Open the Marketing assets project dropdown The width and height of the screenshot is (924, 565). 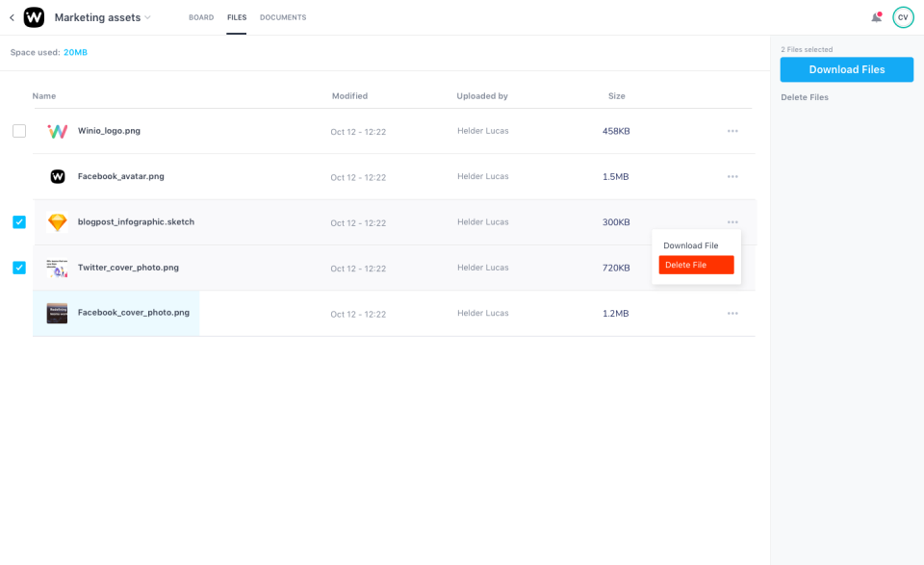[x=148, y=16]
